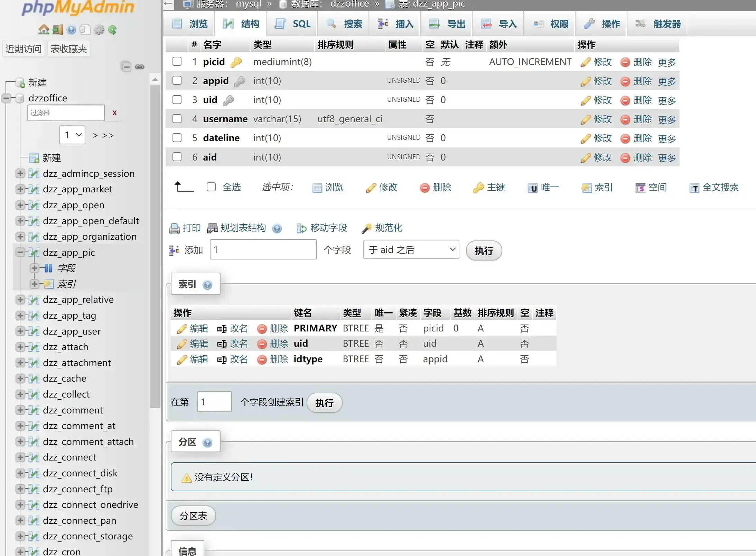Click 执行 button next to add columns
Viewport: 756px width, 556px height.
484,250
